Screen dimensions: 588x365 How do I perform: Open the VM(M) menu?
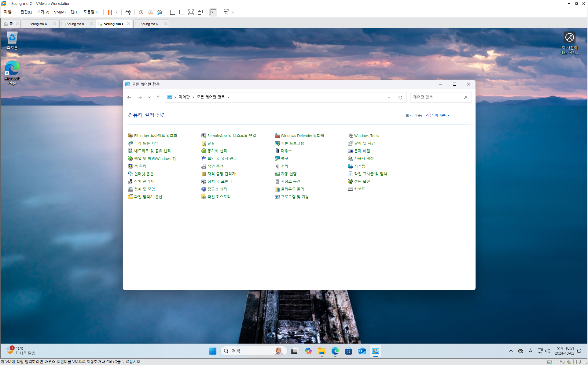click(60, 12)
